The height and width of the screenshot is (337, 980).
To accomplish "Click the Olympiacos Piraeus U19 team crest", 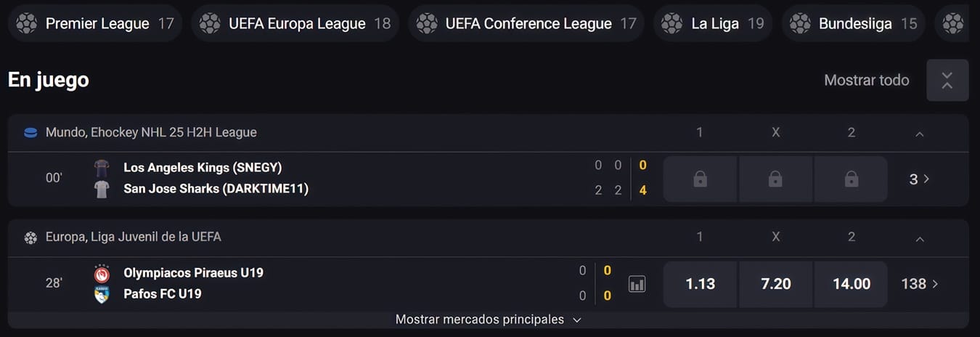I will click(x=102, y=274).
